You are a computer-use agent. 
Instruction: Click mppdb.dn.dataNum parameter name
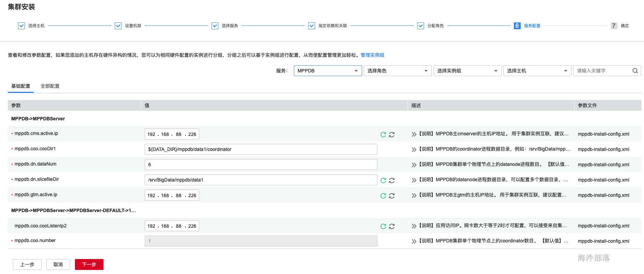pyautogui.click(x=35, y=164)
